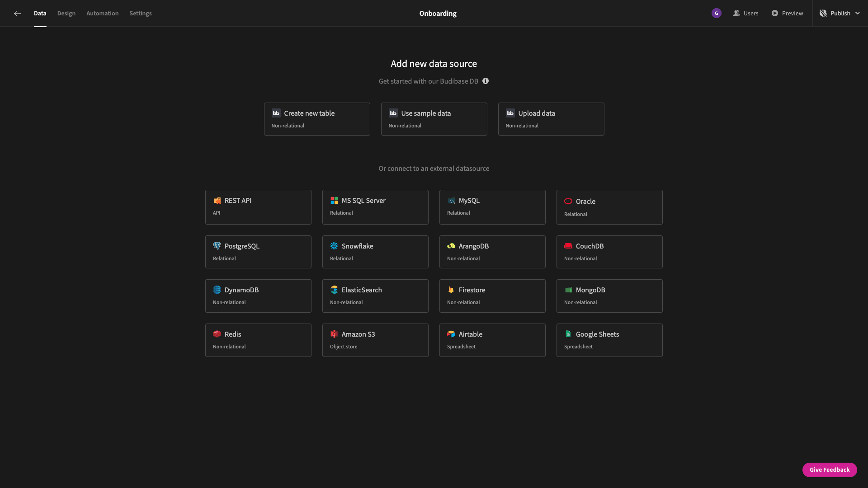This screenshot has height=488, width=868.
Task: Open the Users panel dropdown
Action: point(746,13)
